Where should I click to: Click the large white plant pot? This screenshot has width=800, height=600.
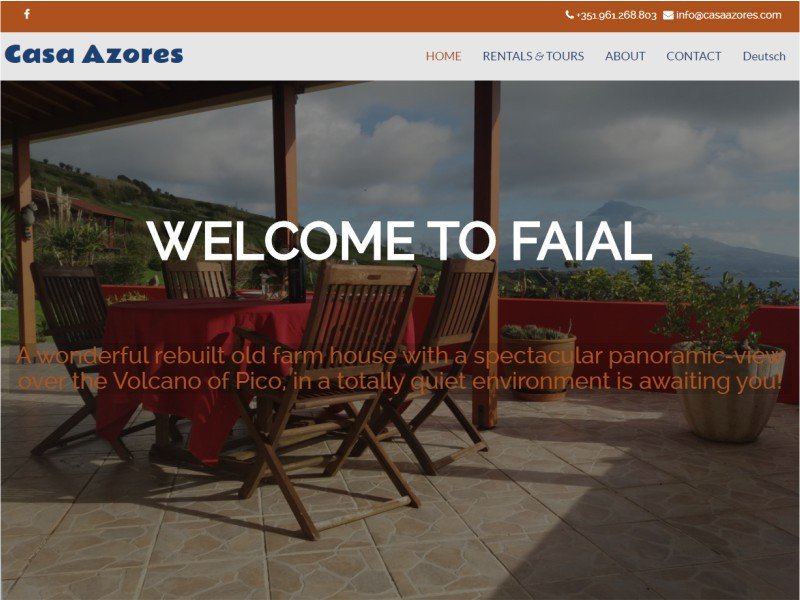[729, 393]
